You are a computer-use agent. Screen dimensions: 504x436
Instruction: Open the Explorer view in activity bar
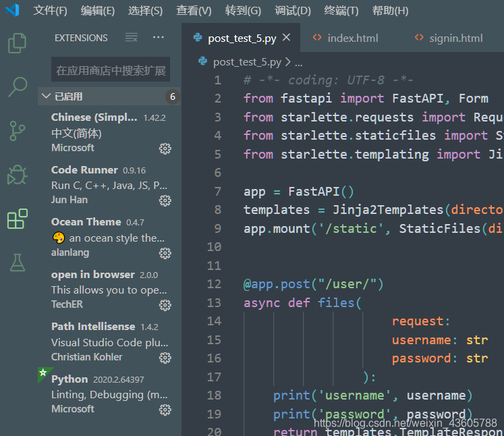(17, 43)
